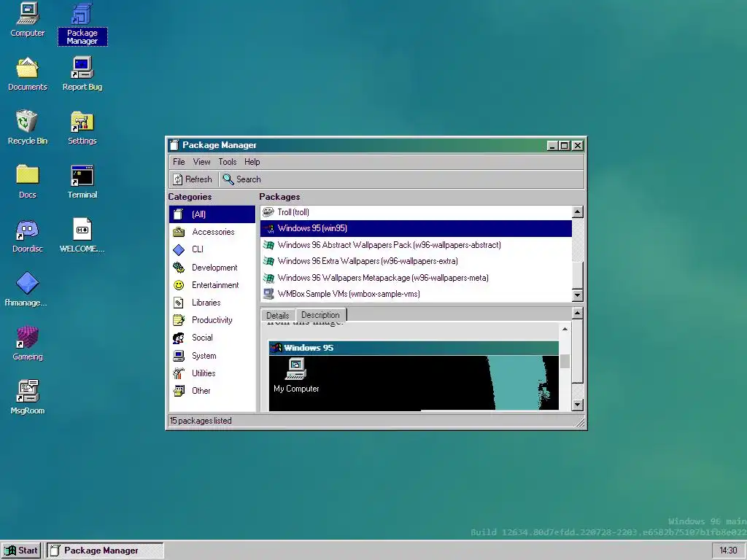Select Windows 96 Abstract Wallpapers Pack row
The width and height of the screenshot is (747, 560).
coord(416,245)
